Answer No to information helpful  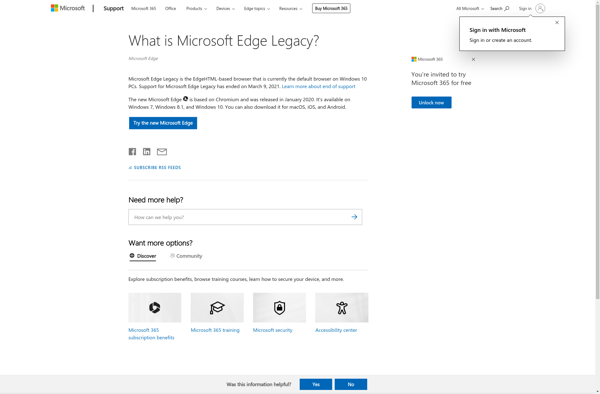351,384
